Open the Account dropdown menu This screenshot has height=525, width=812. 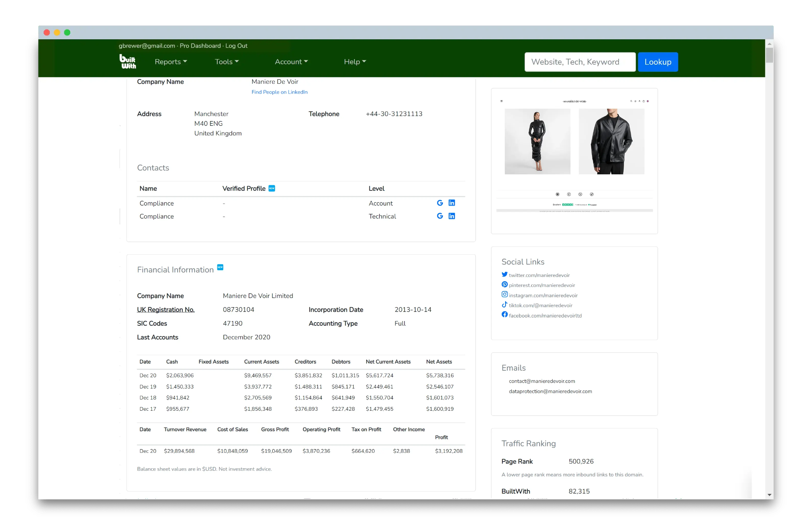click(x=291, y=62)
